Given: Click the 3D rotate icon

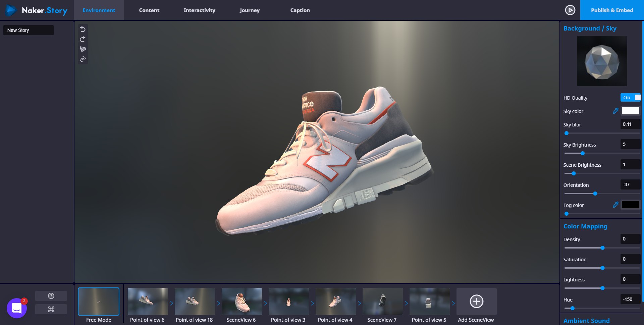Looking at the screenshot, I should (83, 59).
